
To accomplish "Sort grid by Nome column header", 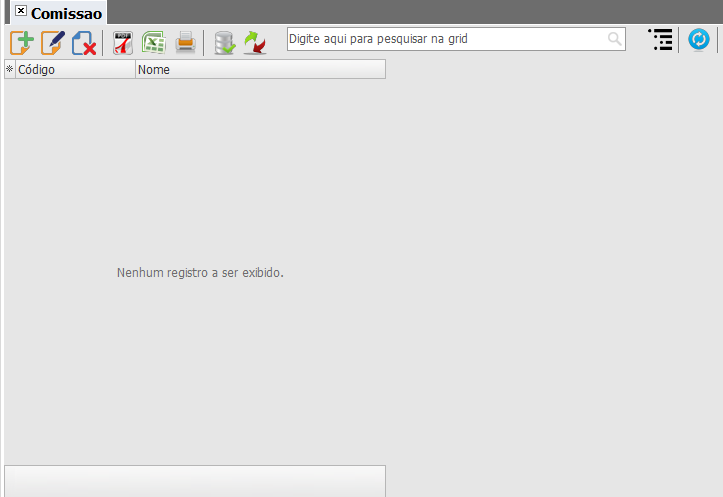I will pos(260,70).
